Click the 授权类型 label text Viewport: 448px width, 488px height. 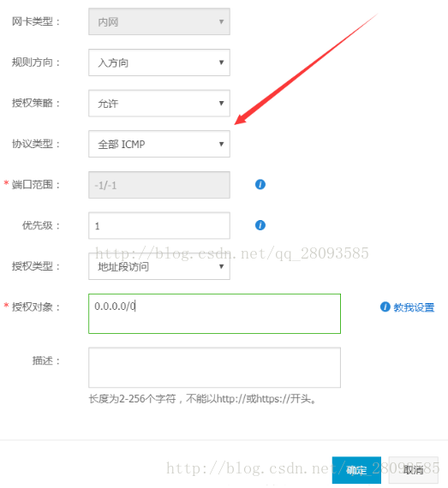[x=36, y=266]
